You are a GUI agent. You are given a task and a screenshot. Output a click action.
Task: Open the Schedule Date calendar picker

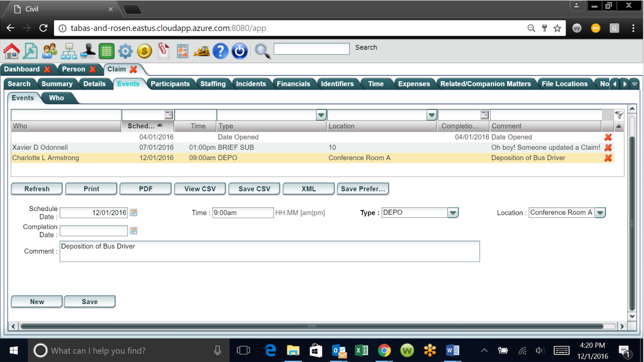tap(133, 212)
